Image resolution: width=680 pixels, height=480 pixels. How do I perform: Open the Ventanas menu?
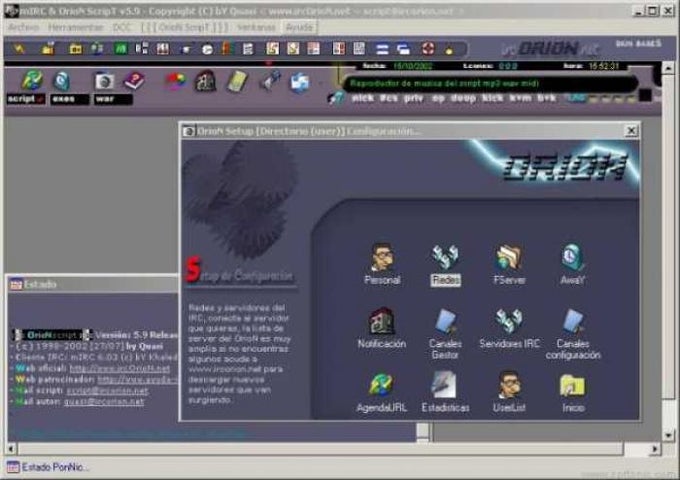pos(256,27)
